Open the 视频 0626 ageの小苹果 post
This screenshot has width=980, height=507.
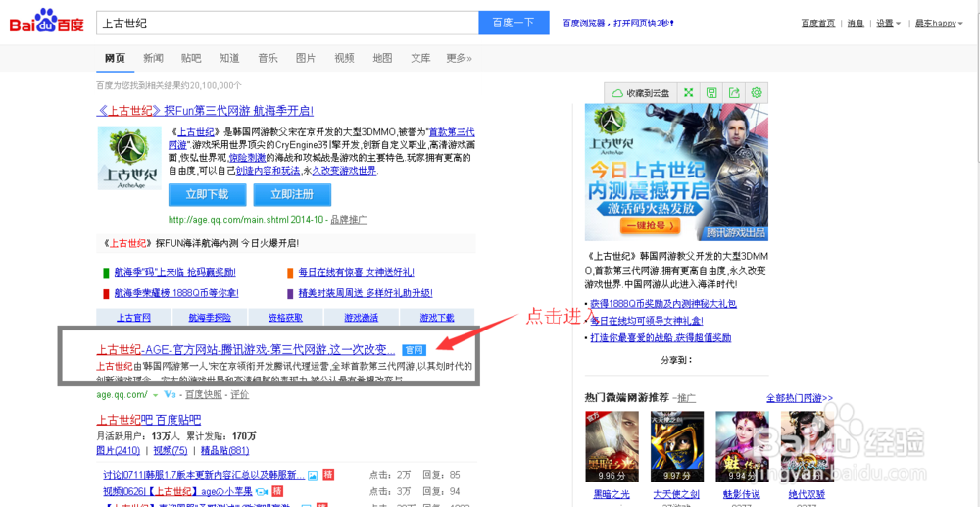tap(178, 490)
